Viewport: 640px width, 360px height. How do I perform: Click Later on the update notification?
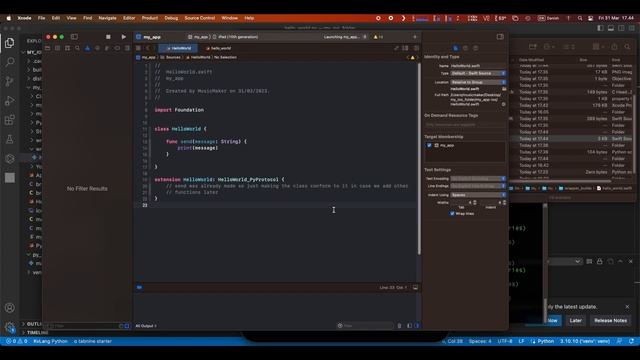[576, 320]
